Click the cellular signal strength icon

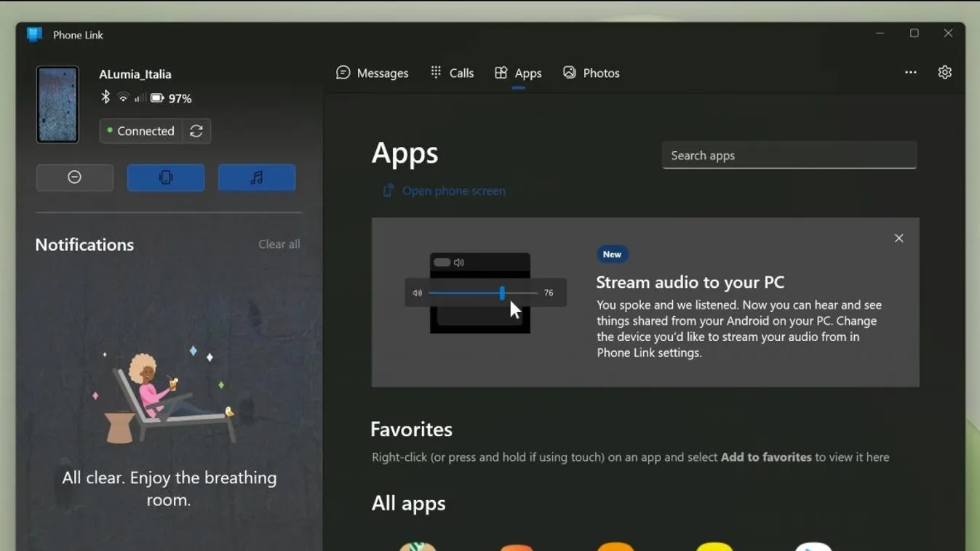[x=139, y=98]
